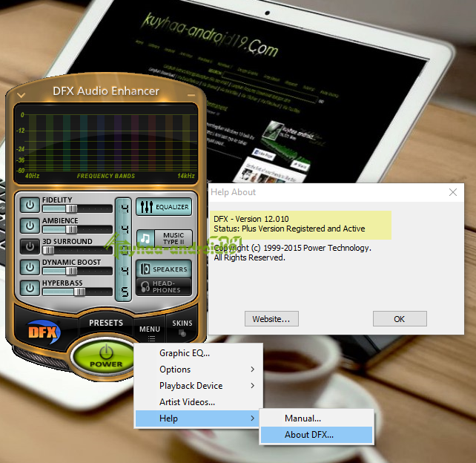Expand the Options submenu
476x463 pixels.
(x=199, y=370)
